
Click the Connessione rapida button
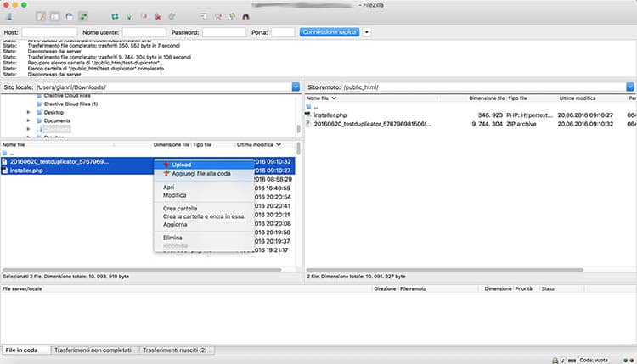click(x=330, y=32)
